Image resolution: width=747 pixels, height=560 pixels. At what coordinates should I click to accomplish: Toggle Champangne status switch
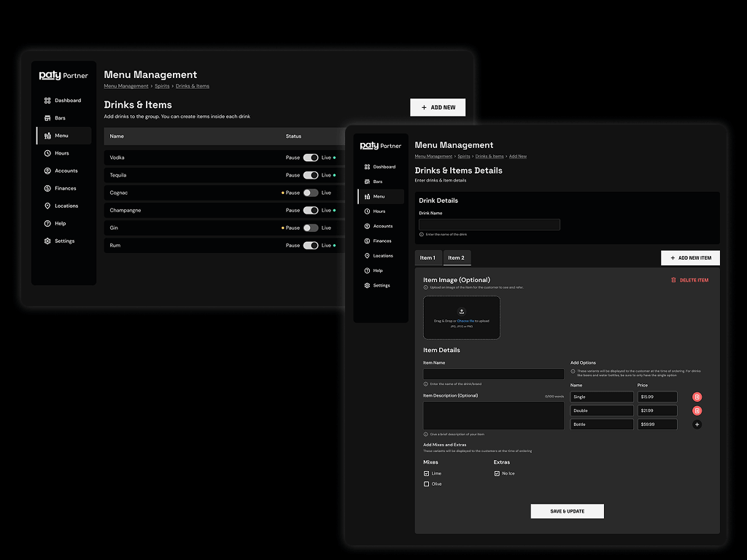pos(311,211)
